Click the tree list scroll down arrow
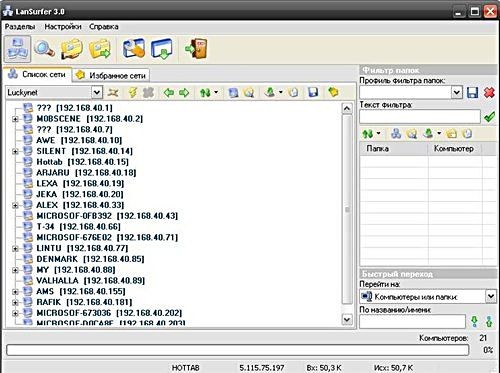 click(x=347, y=319)
